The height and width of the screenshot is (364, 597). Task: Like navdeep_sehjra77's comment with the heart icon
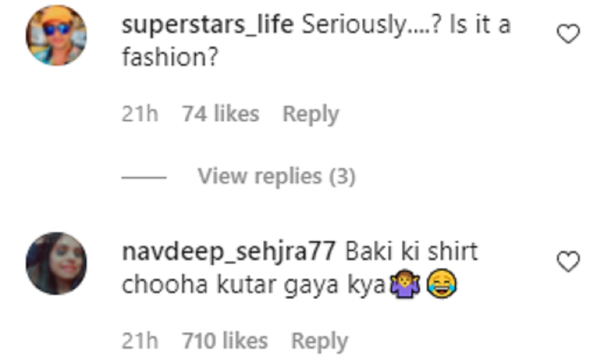point(568,262)
